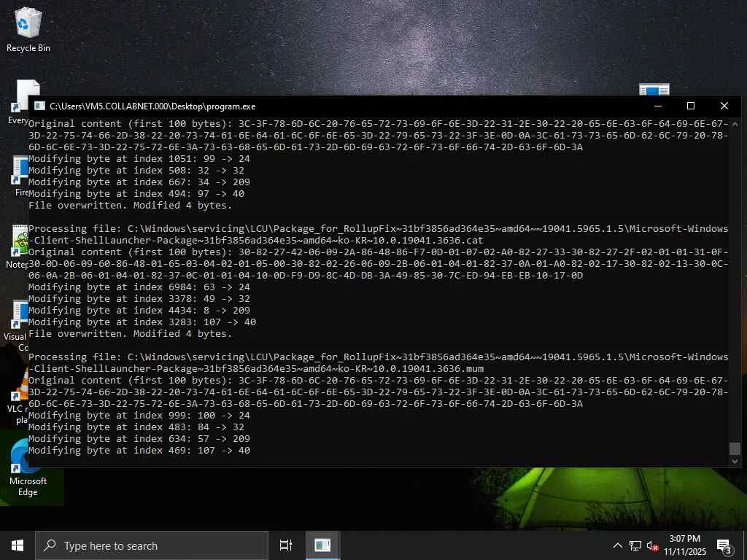The height and width of the screenshot is (560, 747).
Task: Click the console scrollbar down arrow
Action: [735, 461]
